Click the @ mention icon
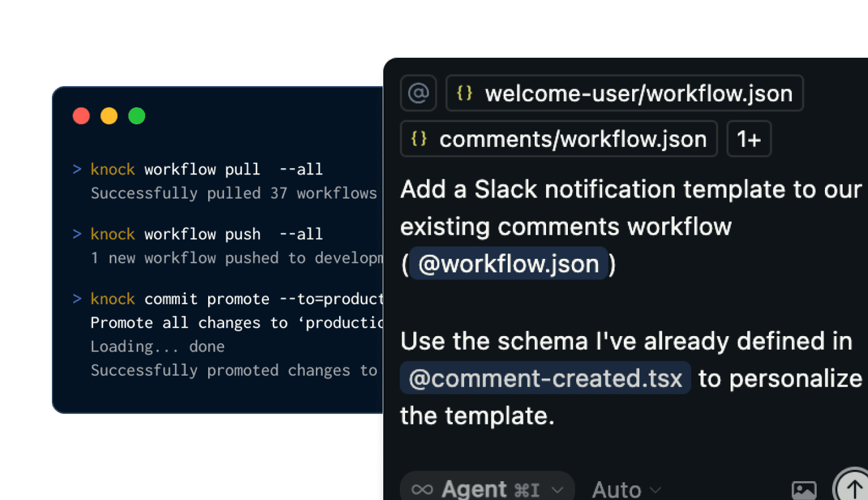 coord(418,93)
